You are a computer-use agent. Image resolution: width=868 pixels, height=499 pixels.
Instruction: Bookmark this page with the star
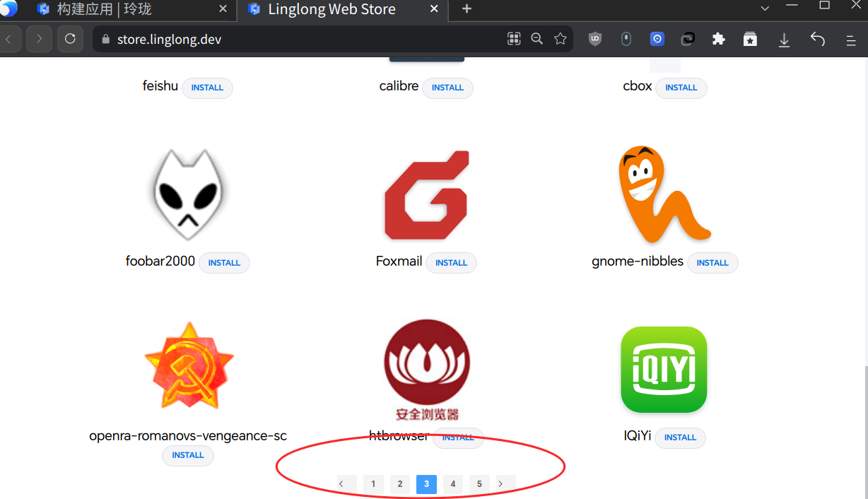(x=561, y=39)
